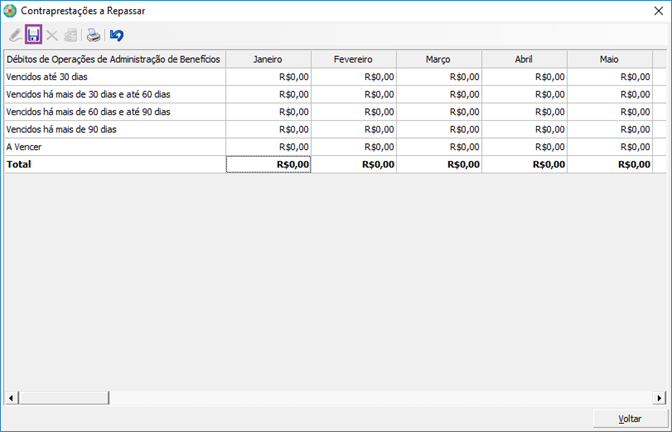Click Vencidos há mais de 90 dias row

62,130
